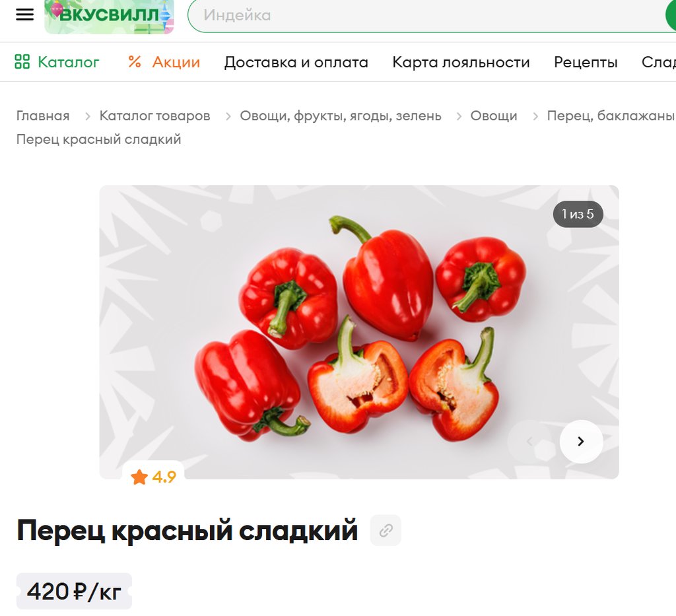Viewport: 676px width, 616px height.
Task: Open Рецепты section
Action: (586, 62)
